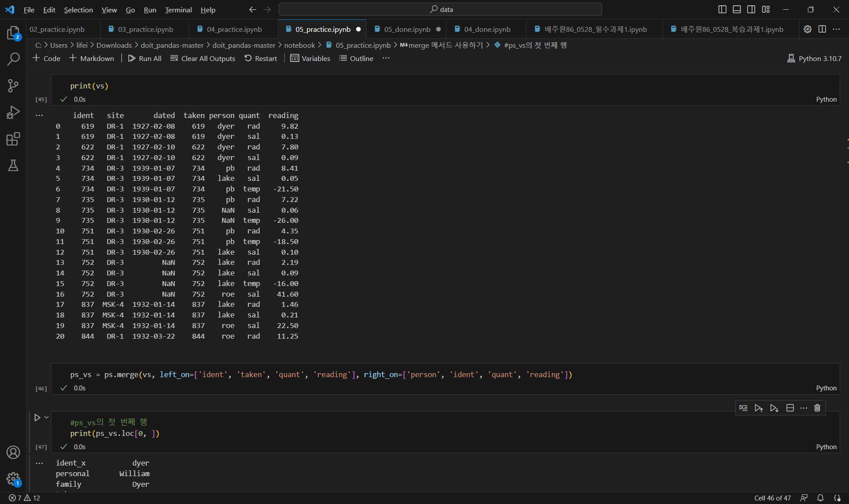
Task: Click the errors and warnings status indicator
Action: pyautogui.click(x=24, y=498)
